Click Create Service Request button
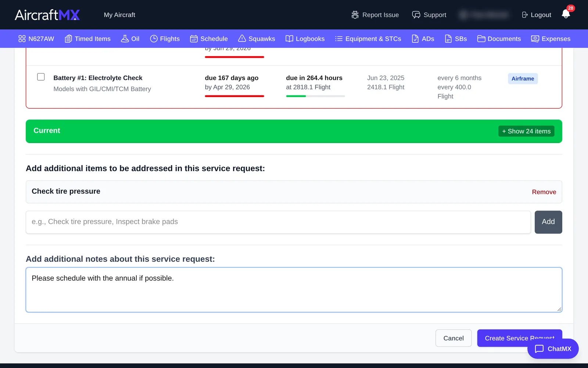This screenshot has height=368, width=588. point(519,338)
